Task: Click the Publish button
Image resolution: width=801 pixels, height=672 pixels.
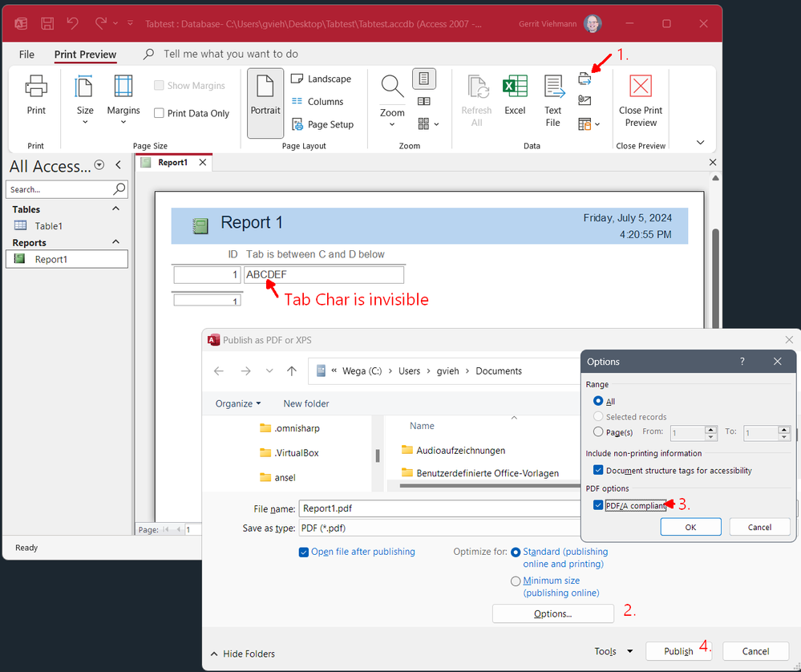Action: (x=678, y=651)
